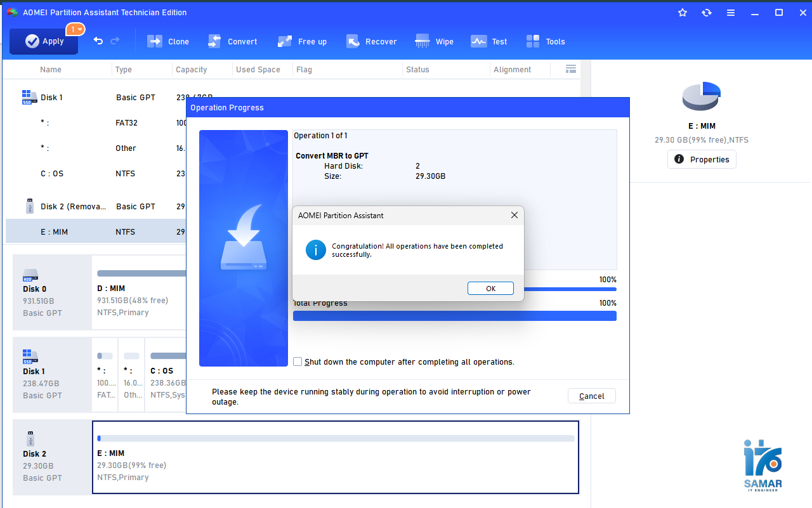Click the favorite star icon

[683, 13]
